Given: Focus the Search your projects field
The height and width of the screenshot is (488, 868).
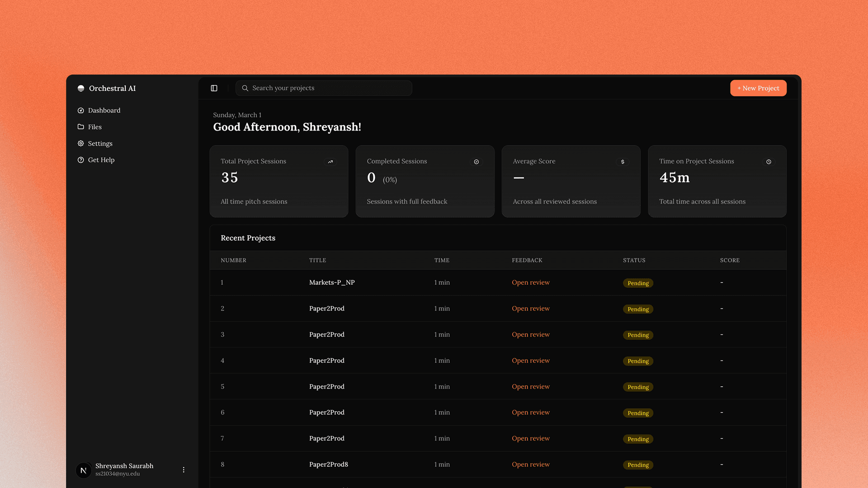Looking at the screenshot, I should pos(324,88).
